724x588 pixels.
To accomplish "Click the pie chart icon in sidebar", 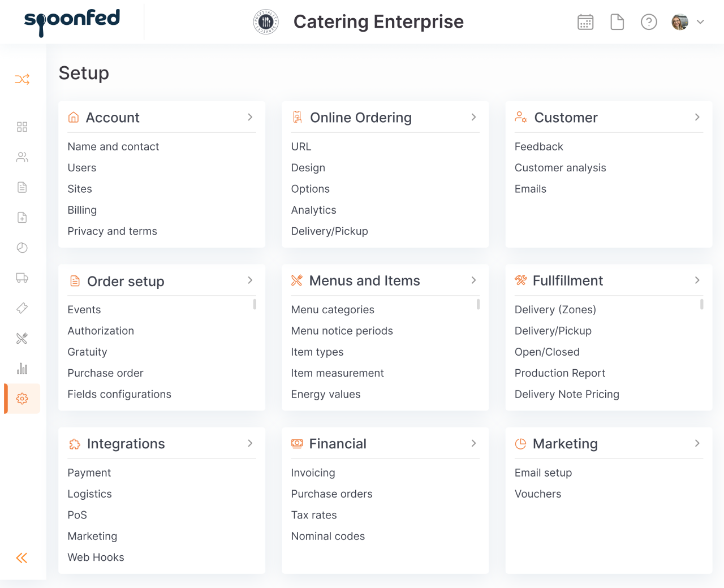I will (x=22, y=248).
